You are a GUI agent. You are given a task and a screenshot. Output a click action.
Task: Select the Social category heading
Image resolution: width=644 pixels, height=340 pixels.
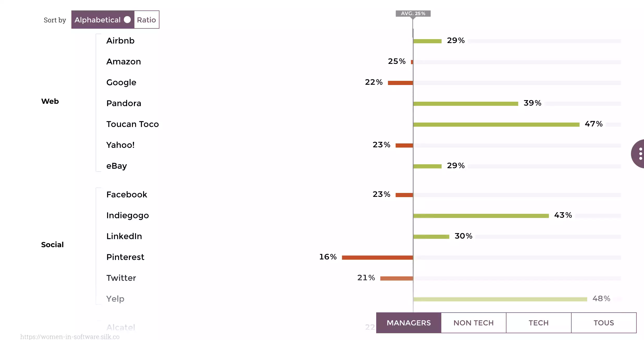(x=52, y=245)
